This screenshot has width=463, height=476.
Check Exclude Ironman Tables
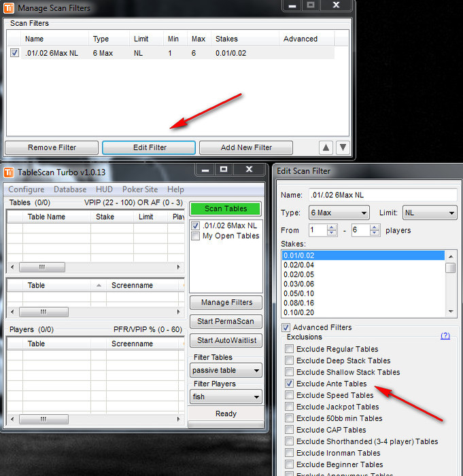[290, 452]
